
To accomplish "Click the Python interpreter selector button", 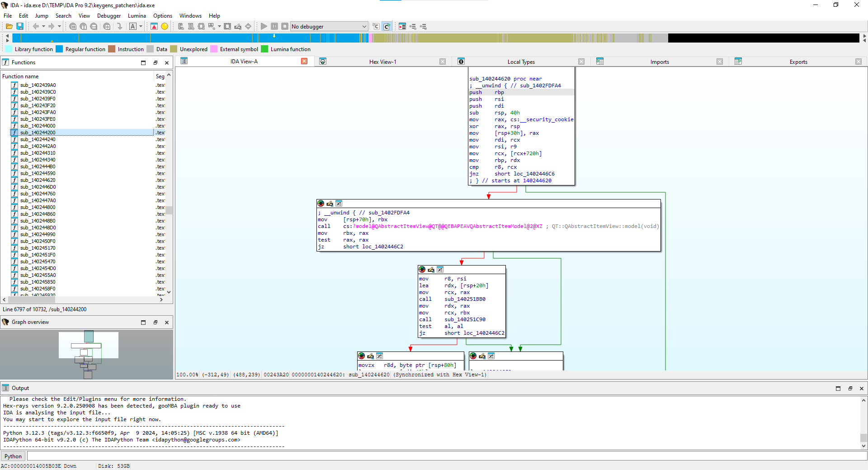I will (x=13, y=456).
